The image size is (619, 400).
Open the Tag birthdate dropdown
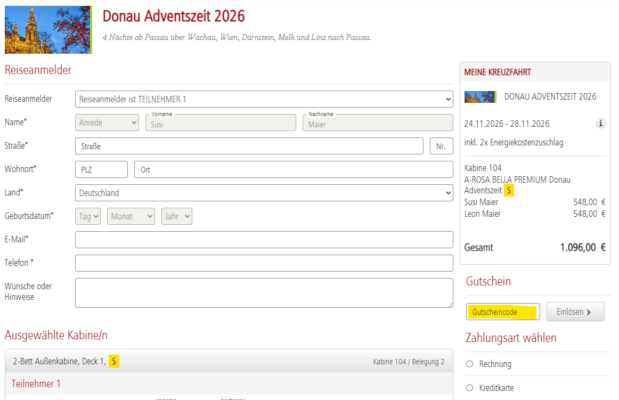pos(88,216)
